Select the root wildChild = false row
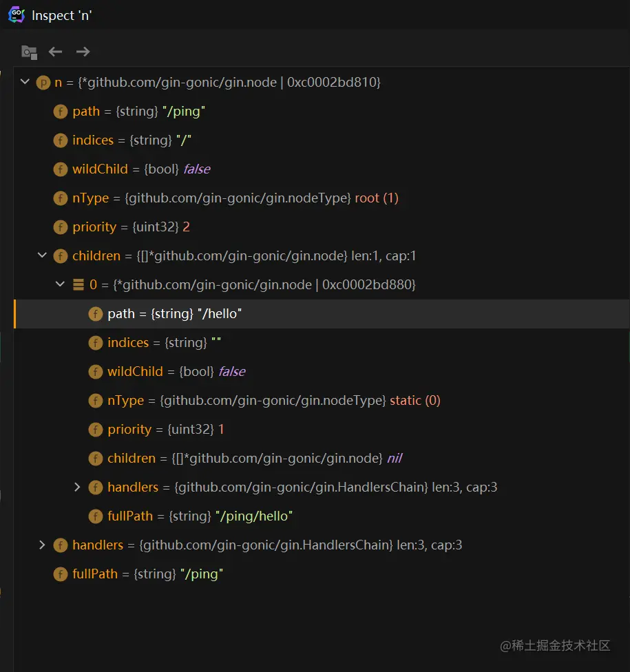Viewport: 630px width, 672px height. pos(322,169)
